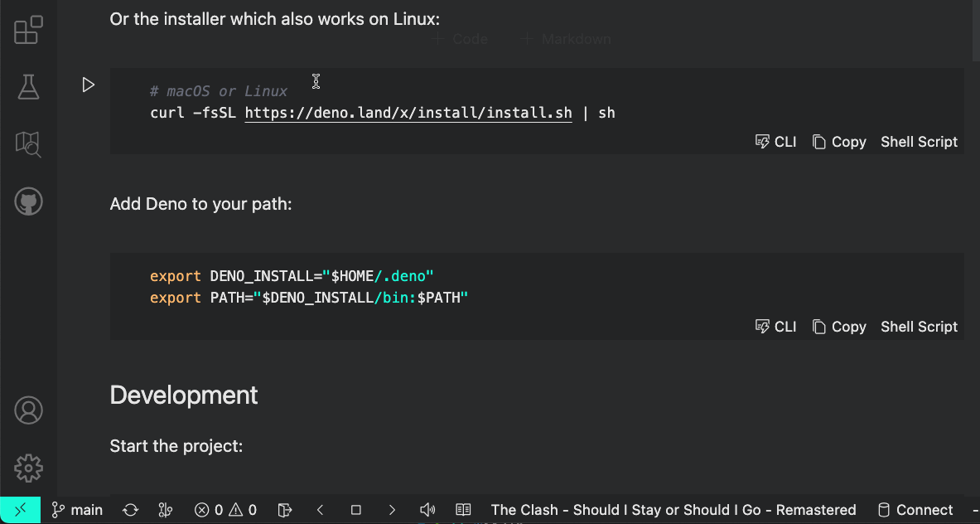This screenshot has height=524, width=980.
Task: Copy the export PATH code block
Action: (839, 326)
